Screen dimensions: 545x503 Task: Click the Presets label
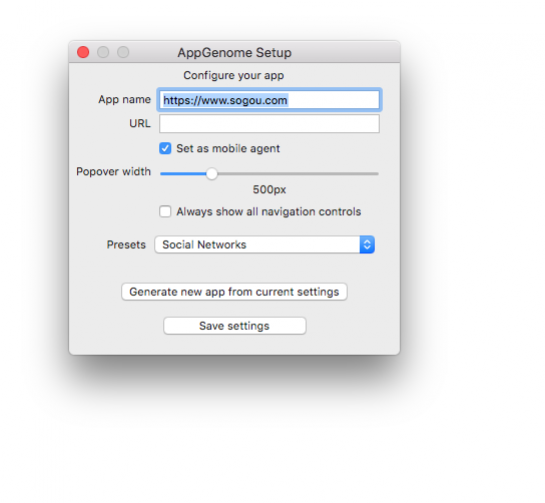(x=126, y=244)
